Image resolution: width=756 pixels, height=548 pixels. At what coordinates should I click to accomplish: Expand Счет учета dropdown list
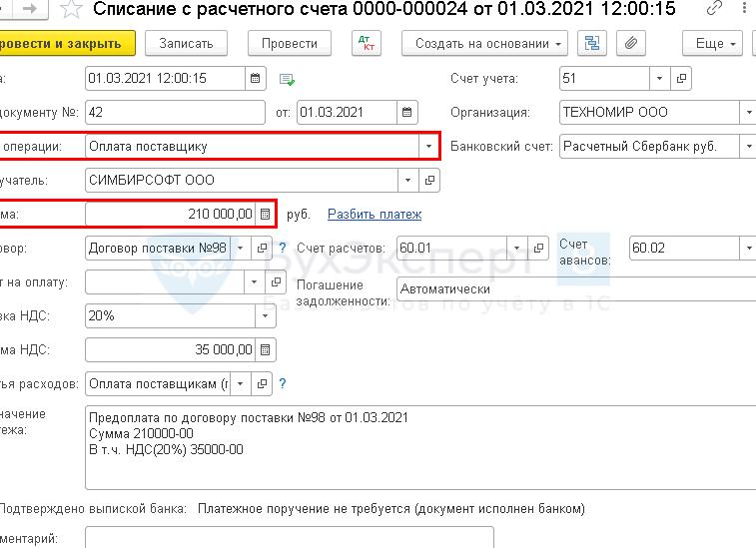[659, 78]
